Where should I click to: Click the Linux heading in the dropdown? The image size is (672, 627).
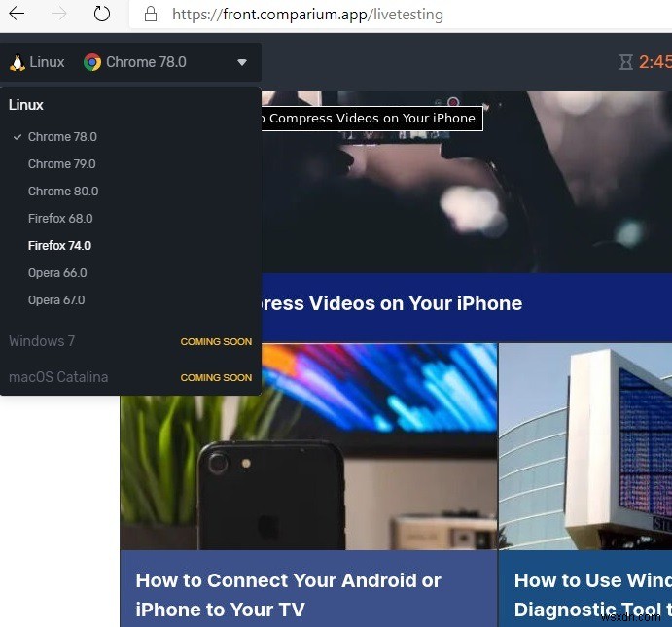point(25,105)
